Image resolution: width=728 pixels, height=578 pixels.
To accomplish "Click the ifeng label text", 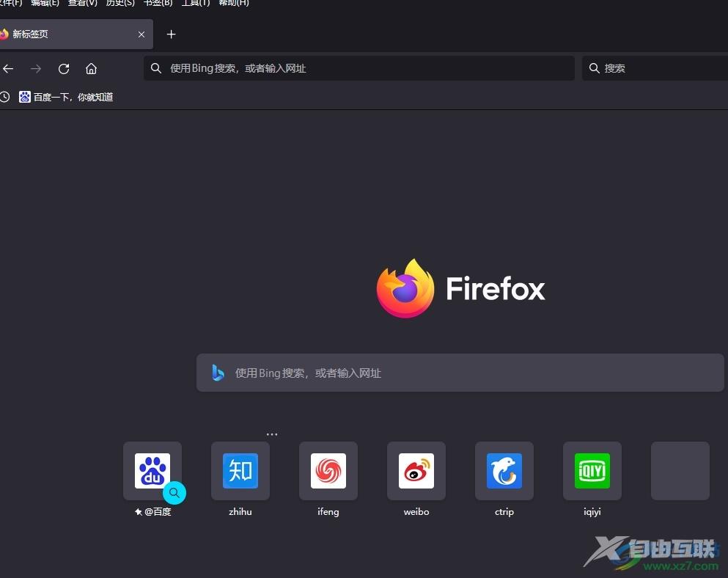I will pos(328,511).
